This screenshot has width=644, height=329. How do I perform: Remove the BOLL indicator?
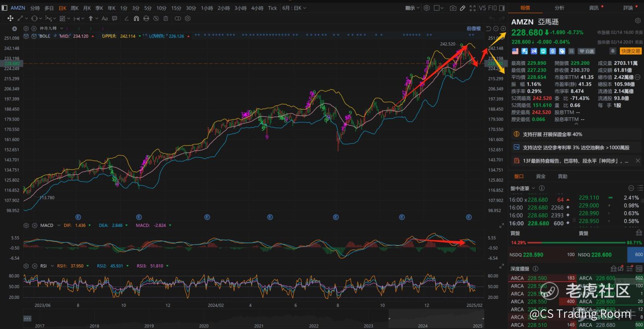(34, 36)
